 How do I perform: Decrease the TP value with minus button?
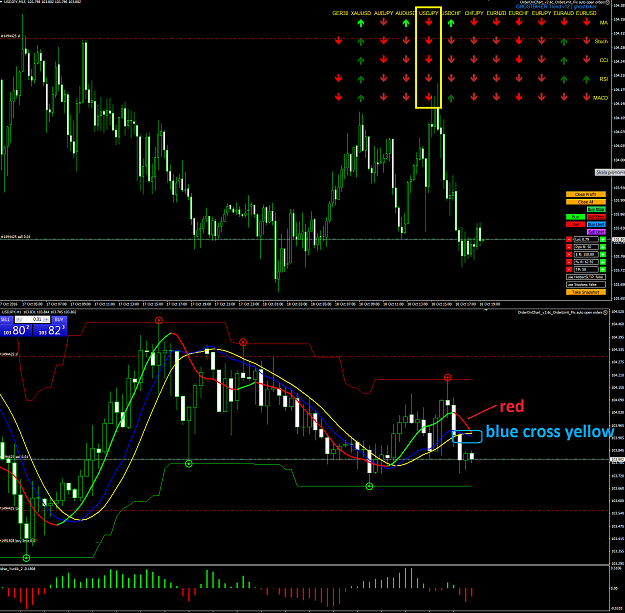[569, 269]
